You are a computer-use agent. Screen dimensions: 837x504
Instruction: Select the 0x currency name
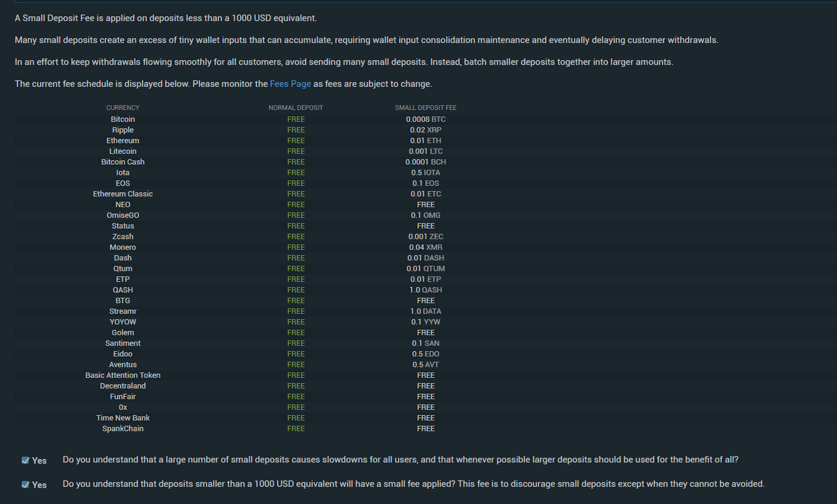click(123, 407)
